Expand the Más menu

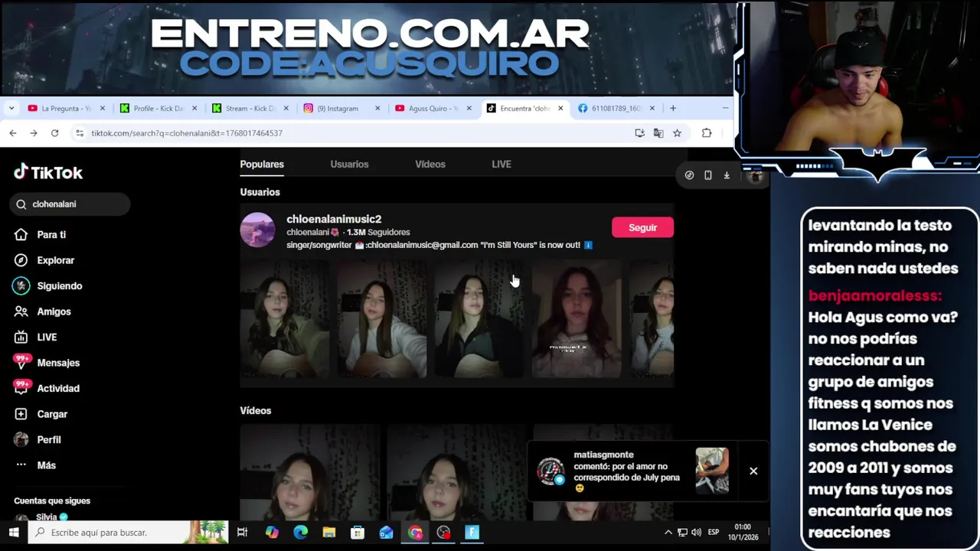point(46,465)
